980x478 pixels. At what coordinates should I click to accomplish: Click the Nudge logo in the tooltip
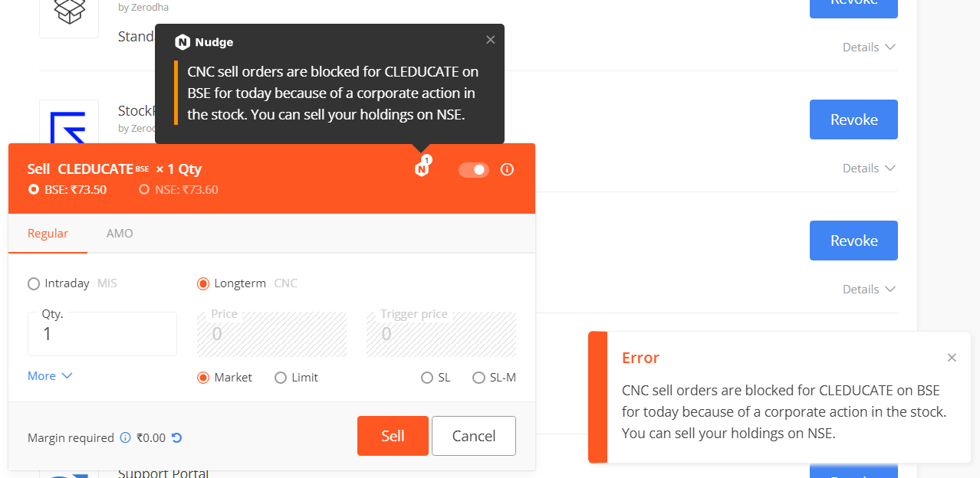[183, 42]
